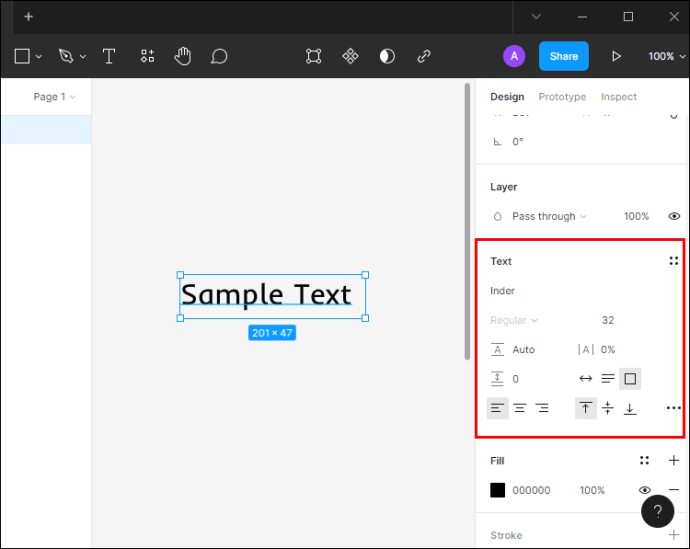
Task: Switch to the Prototype tab
Action: 562,97
